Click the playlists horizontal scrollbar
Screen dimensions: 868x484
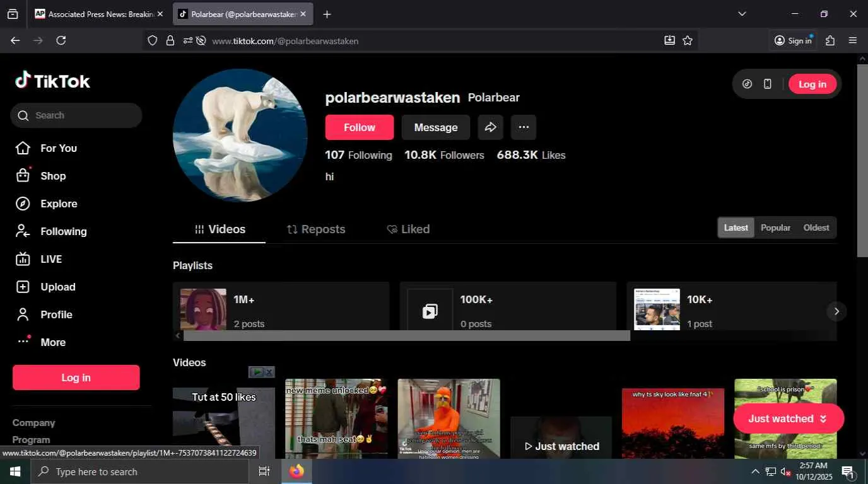click(x=407, y=336)
